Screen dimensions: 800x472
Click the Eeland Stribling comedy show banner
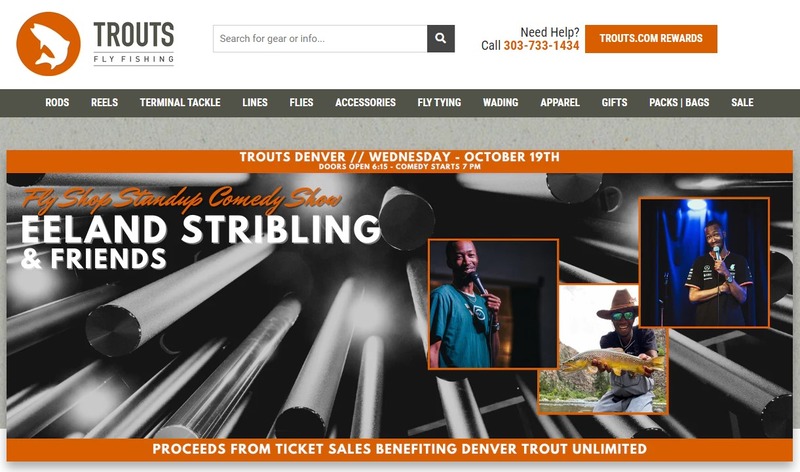coord(399,306)
